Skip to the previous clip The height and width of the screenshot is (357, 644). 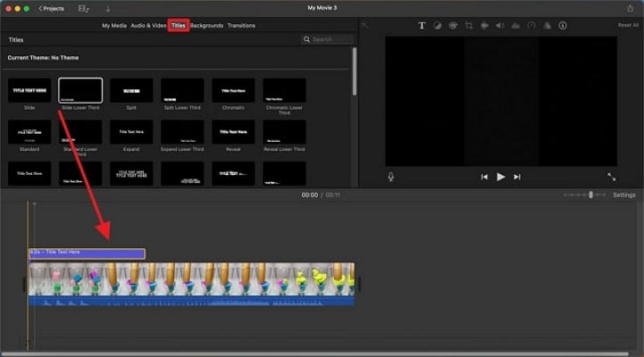point(484,177)
